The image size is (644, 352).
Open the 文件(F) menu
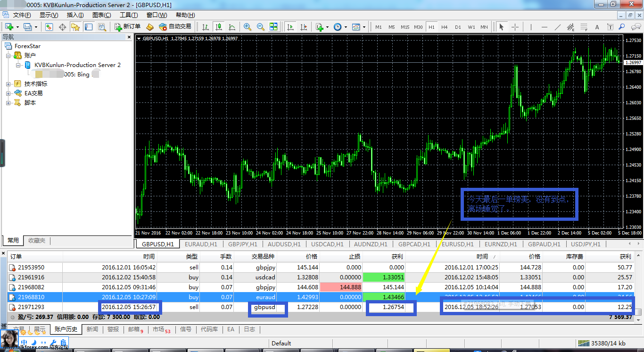22,15
